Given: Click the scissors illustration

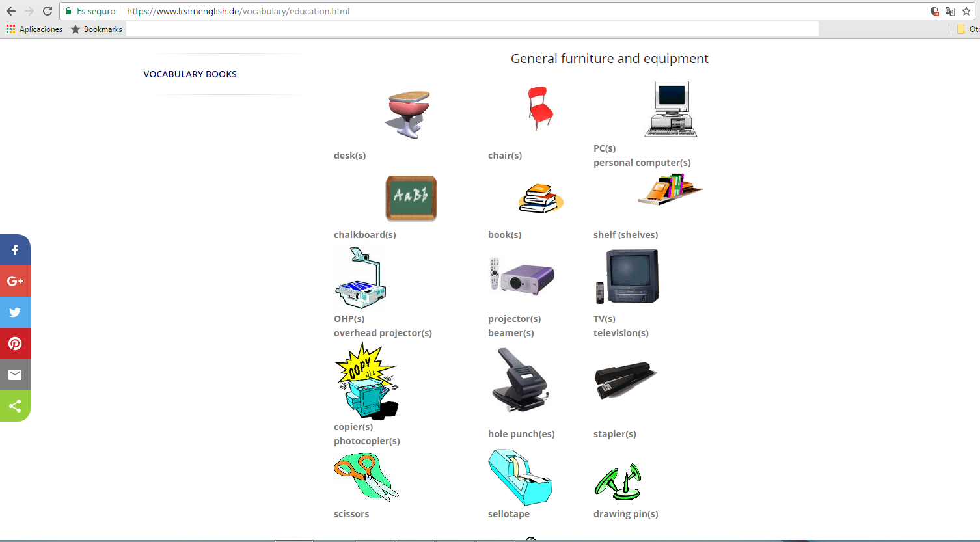Looking at the screenshot, I should 366,477.
